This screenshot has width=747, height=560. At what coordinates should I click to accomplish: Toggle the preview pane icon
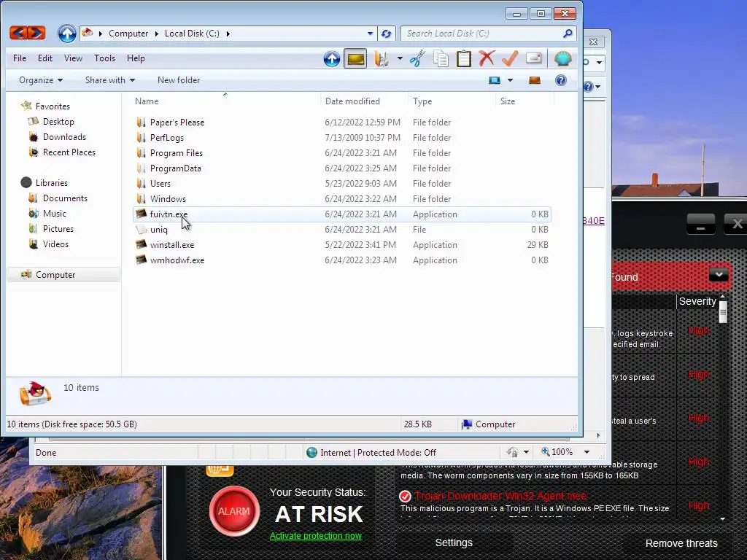point(535,80)
